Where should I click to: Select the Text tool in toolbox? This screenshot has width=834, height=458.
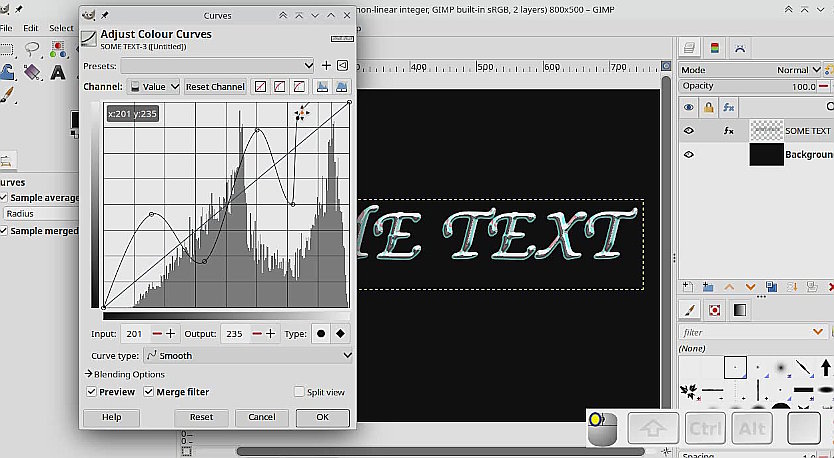point(58,72)
